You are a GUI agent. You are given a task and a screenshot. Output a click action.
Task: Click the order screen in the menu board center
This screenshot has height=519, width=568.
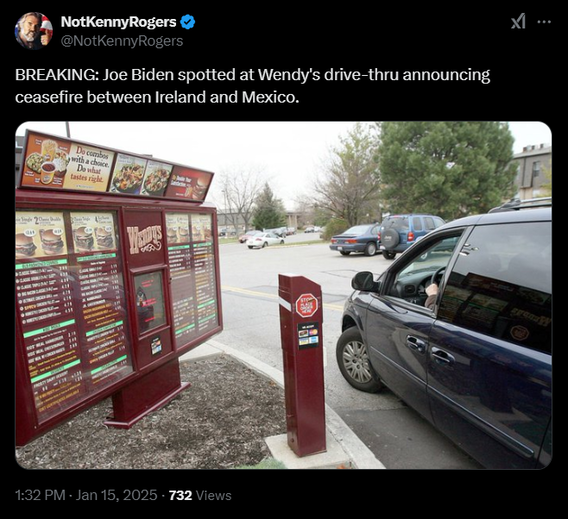click(x=150, y=301)
